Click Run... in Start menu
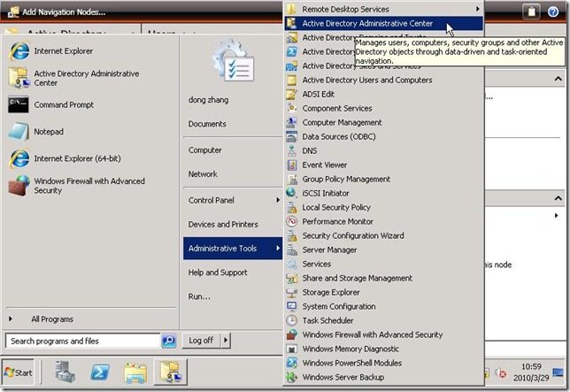The width and height of the screenshot is (570, 392). coord(199,296)
